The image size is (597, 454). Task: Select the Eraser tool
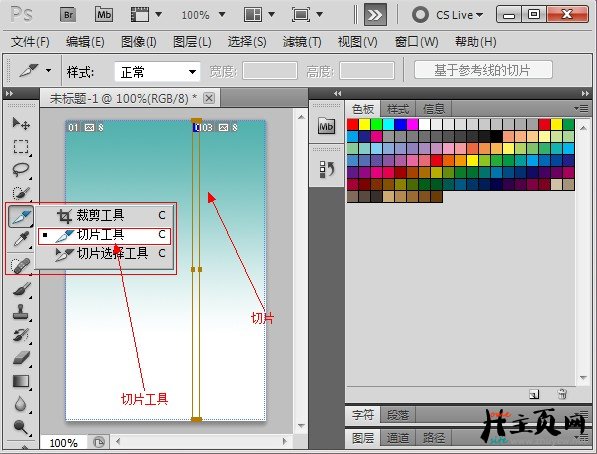[x=21, y=358]
